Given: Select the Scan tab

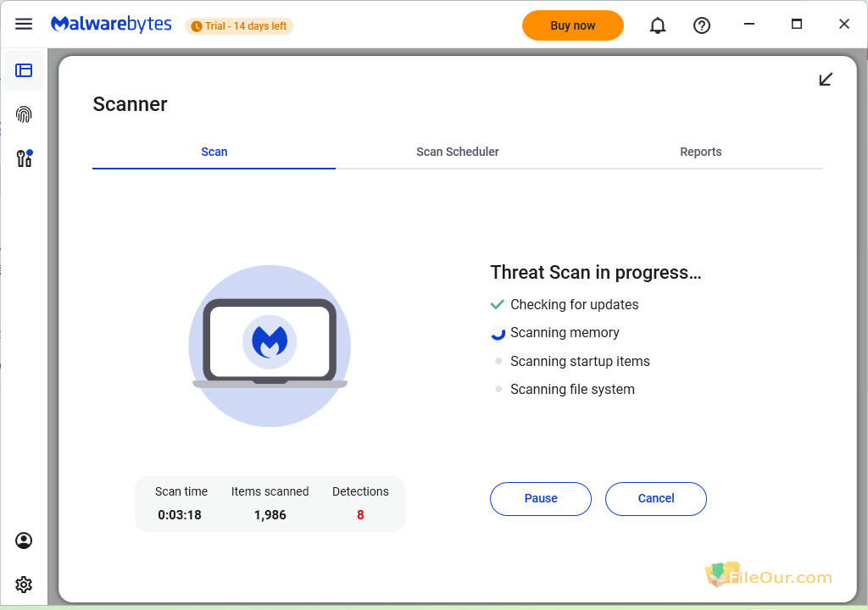Looking at the screenshot, I should point(214,152).
